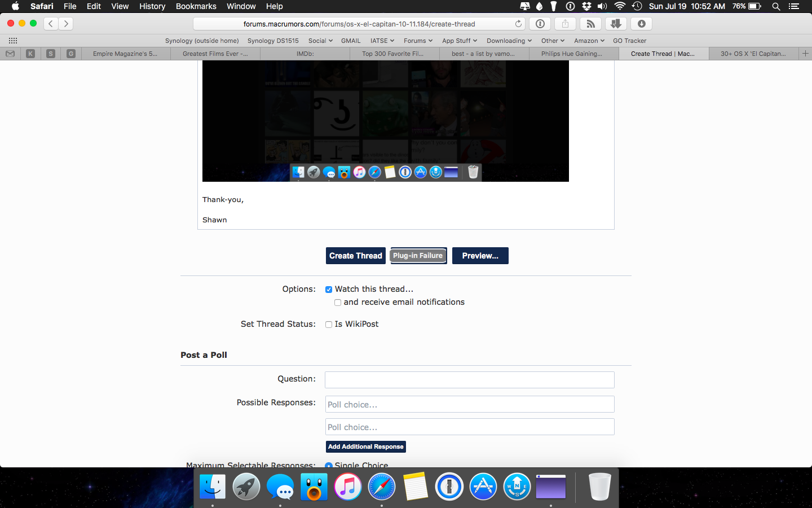Open the Bookmarks menu
Image resolution: width=812 pixels, height=508 pixels.
pos(196,6)
